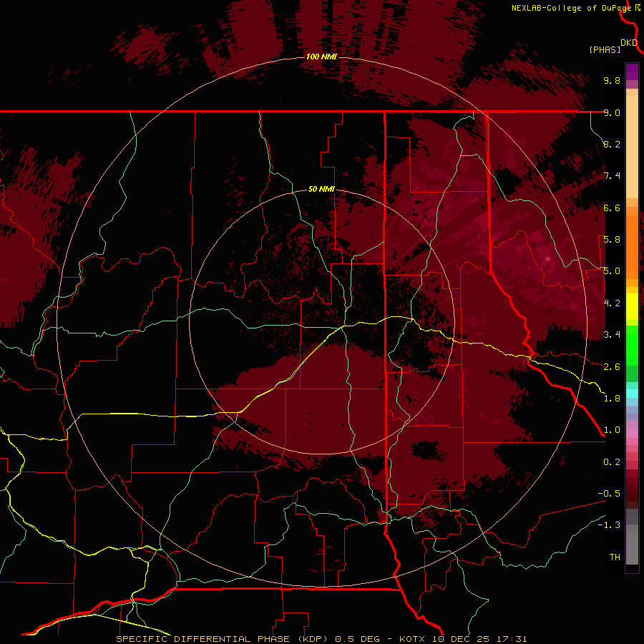The height and width of the screenshot is (644, 644).
Task: Select the 0.2 scale value
Action: 612,462
